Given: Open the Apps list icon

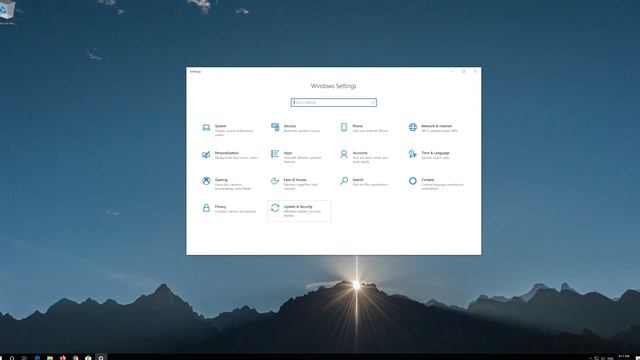Looking at the screenshot, I should point(275,154).
